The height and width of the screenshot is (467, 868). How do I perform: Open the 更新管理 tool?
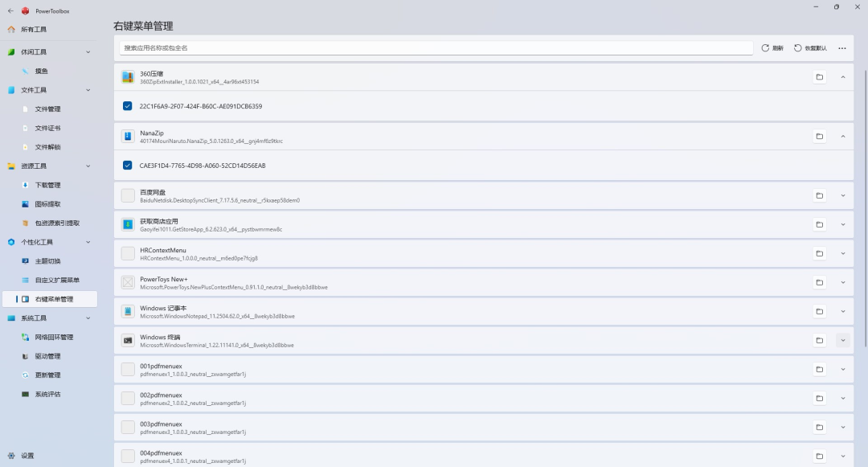(x=50, y=375)
